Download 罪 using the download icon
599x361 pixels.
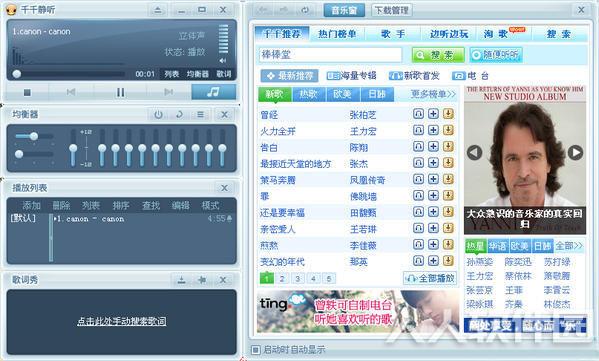click(x=448, y=196)
